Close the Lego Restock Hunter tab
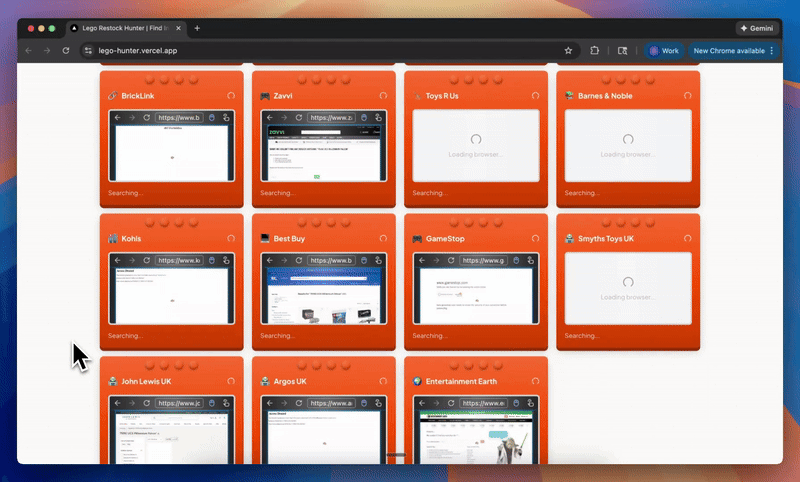The width and height of the screenshot is (800, 482). (x=178, y=28)
